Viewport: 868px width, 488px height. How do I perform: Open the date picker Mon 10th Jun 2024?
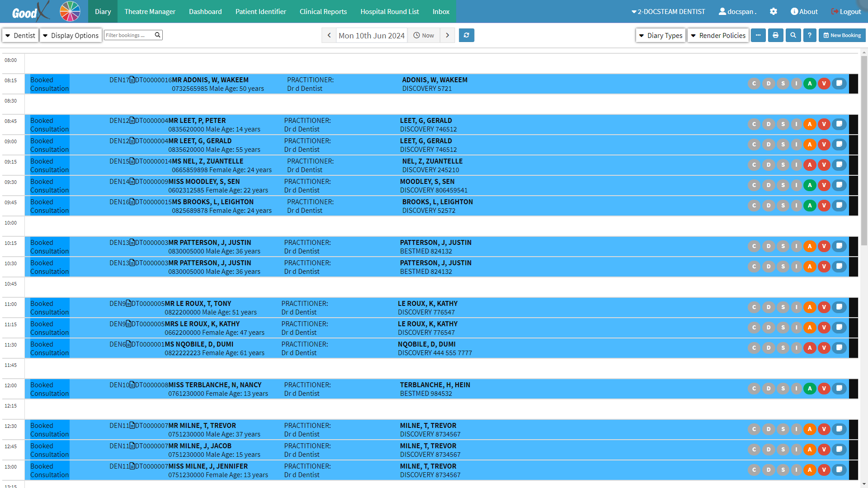tap(372, 35)
